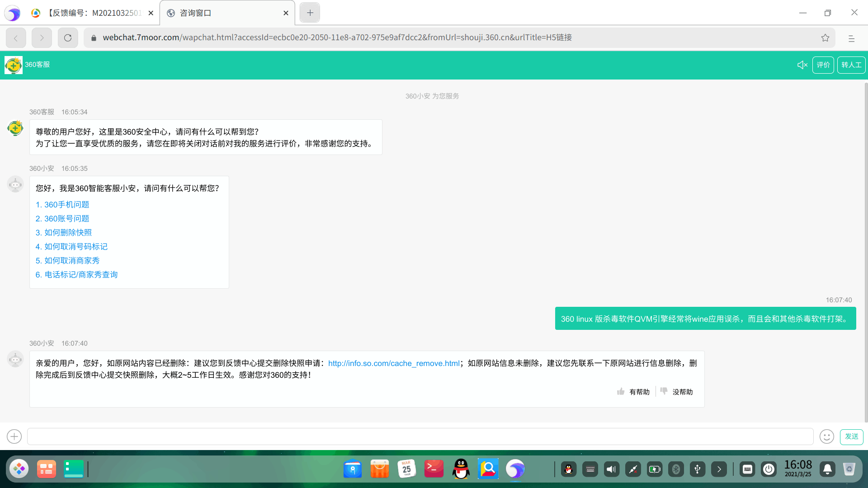
Task: Bookmark page with the star icon
Action: [825, 38]
